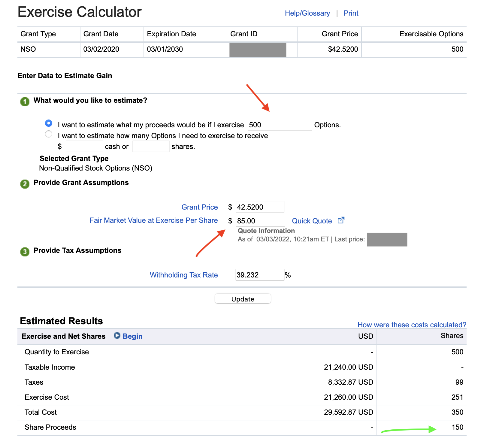Screen dimensions: 490x448
Task: Open How were these costs calculated link
Action: [x=411, y=325]
